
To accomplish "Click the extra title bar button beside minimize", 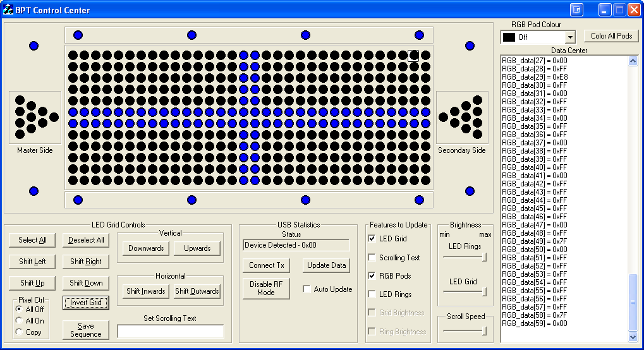I will (576, 10).
